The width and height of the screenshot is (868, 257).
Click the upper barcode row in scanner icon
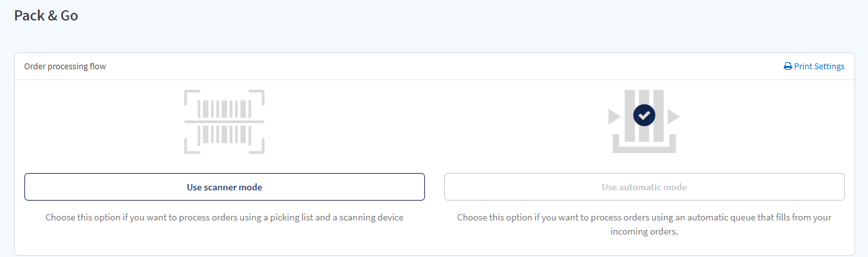point(224,108)
